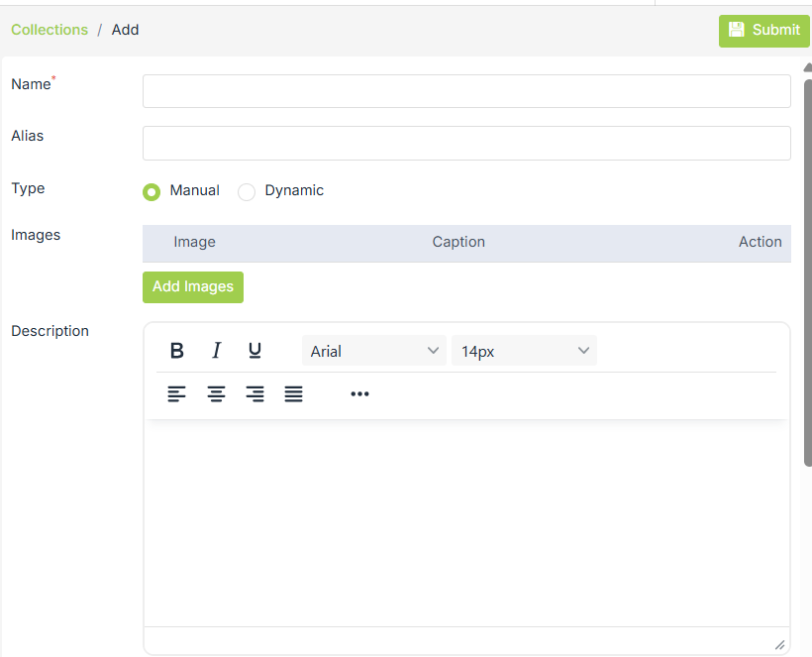The width and height of the screenshot is (812, 657).
Task: Grab the editor resize handle corner
Action: point(779,644)
